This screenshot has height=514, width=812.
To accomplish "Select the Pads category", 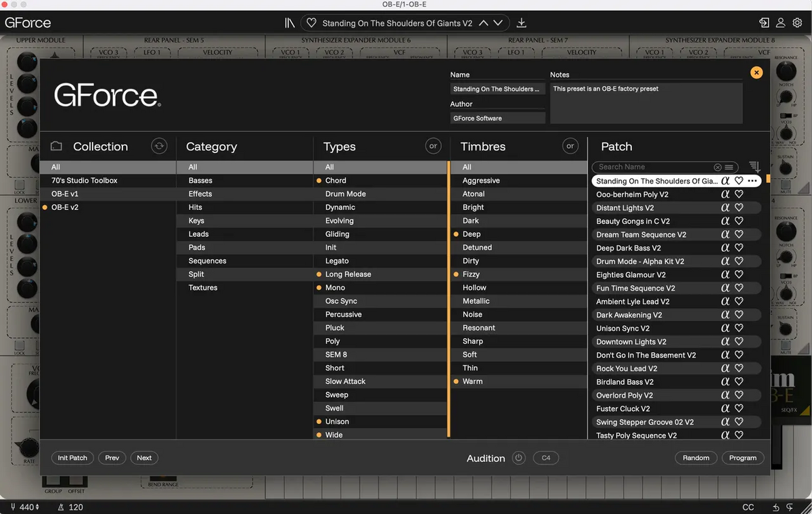I will coord(245,248).
